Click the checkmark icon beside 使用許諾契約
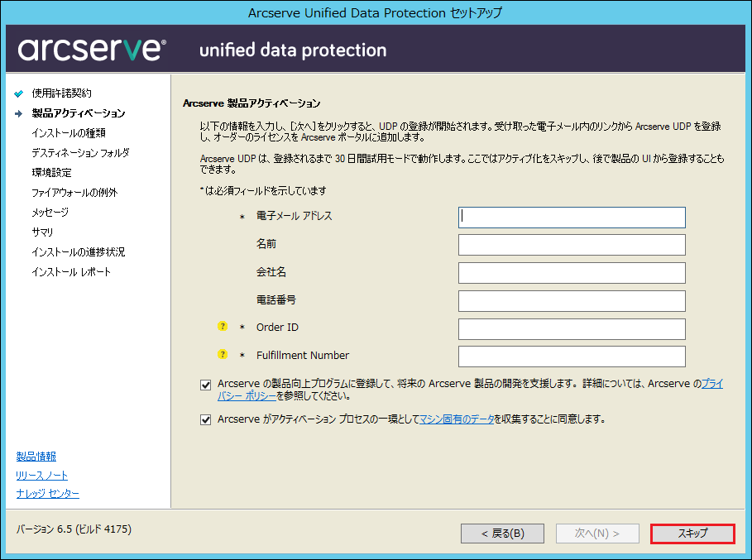The height and width of the screenshot is (560, 752). pos(19,93)
